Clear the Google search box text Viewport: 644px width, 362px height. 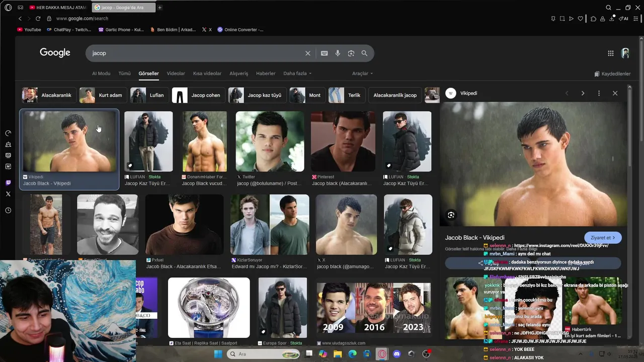point(308,53)
